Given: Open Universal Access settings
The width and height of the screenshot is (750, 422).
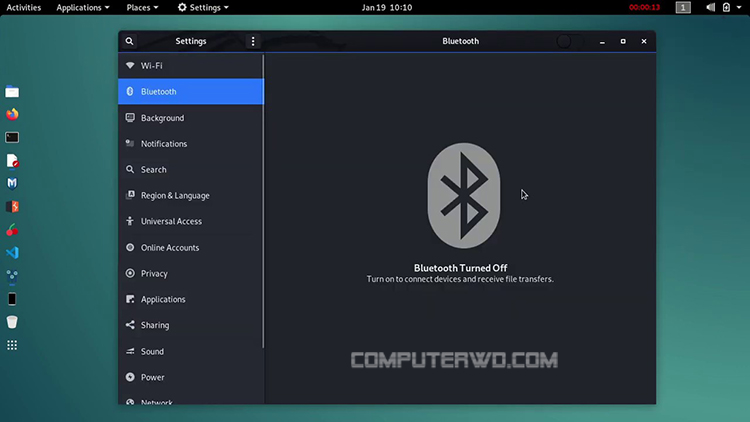Looking at the screenshot, I should pos(191,221).
